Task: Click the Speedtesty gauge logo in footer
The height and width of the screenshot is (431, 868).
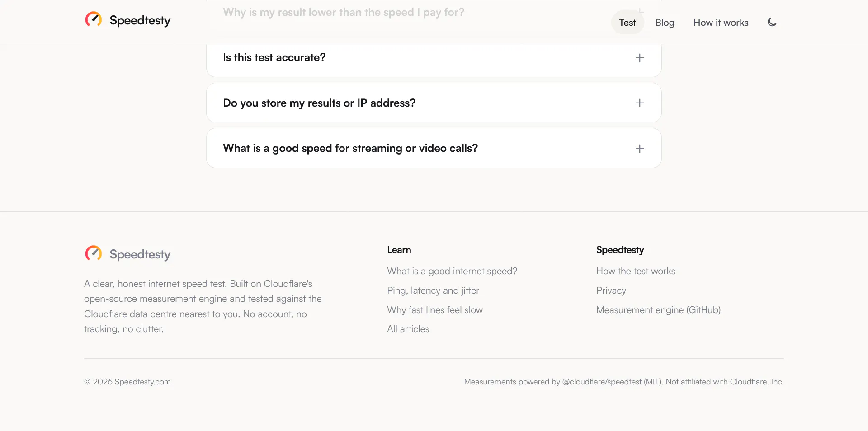Action: coord(94,253)
